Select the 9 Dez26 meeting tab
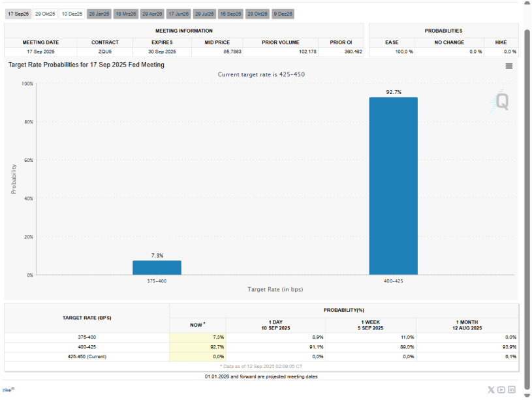 point(283,13)
